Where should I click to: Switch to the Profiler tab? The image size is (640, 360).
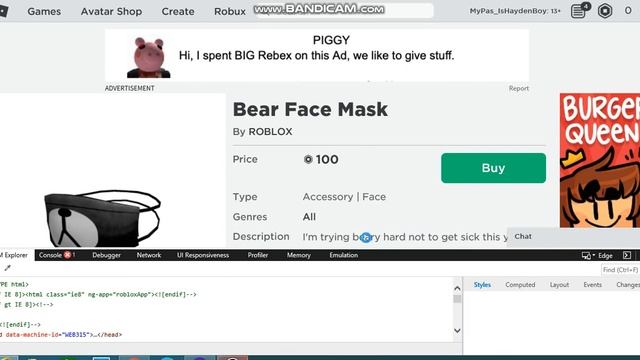[258, 255]
